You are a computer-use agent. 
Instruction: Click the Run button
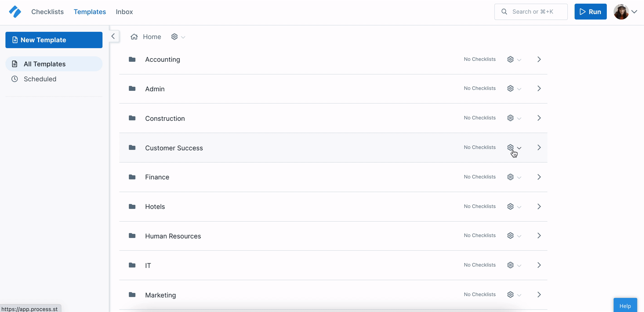coord(590,12)
